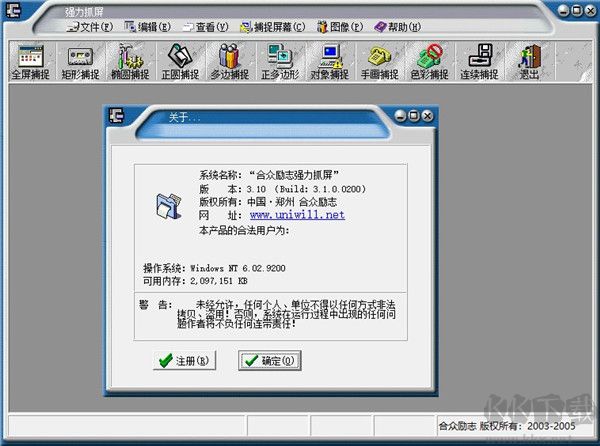Click the app logo in the 关于 dialog title
600x446 pixels.
[116, 116]
